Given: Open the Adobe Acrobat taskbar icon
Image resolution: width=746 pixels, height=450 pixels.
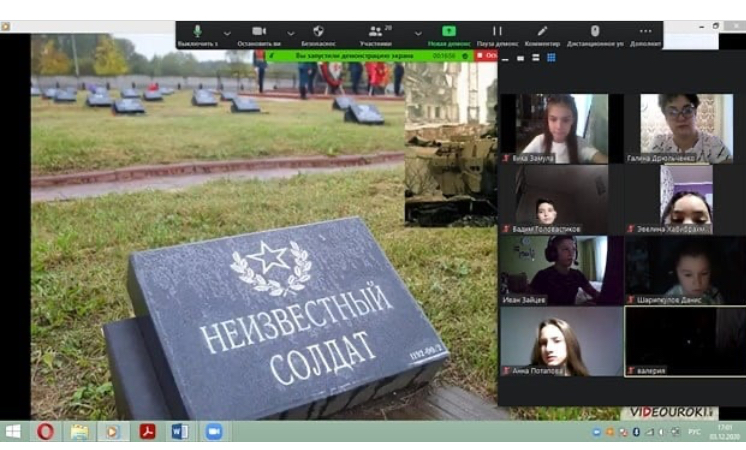Looking at the screenshot, I should coord(146,431).
